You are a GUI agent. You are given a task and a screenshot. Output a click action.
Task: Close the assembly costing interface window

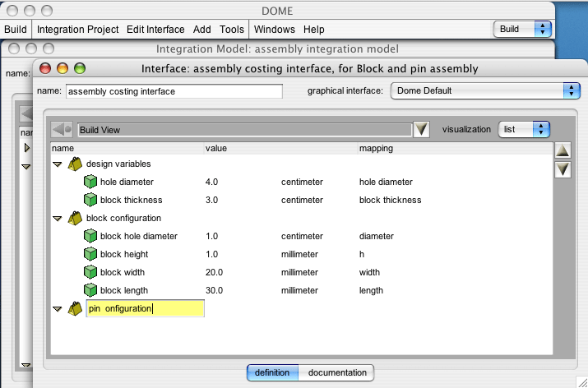click(x=45, y=68)
